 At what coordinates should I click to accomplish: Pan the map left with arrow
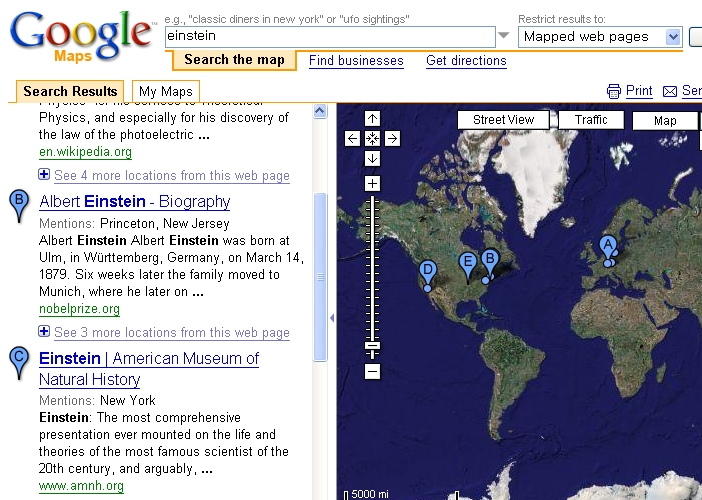352,138
